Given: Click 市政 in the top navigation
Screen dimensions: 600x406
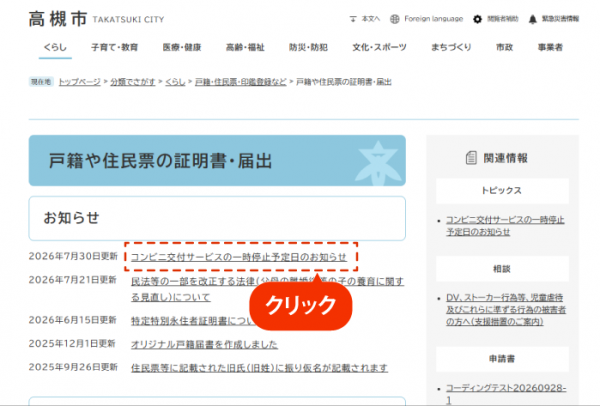Looking at the screenshot, I should click(504, 47).
